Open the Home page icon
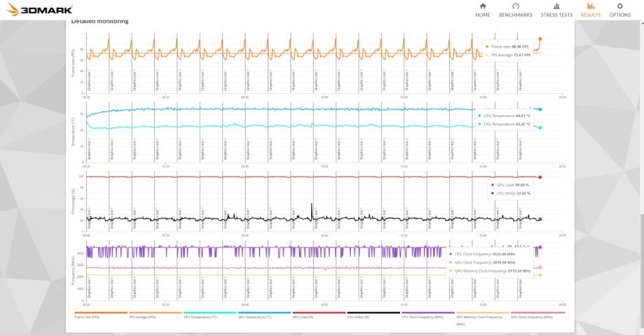The height and width of the screenshot is (335, 644). coord(482,6)
